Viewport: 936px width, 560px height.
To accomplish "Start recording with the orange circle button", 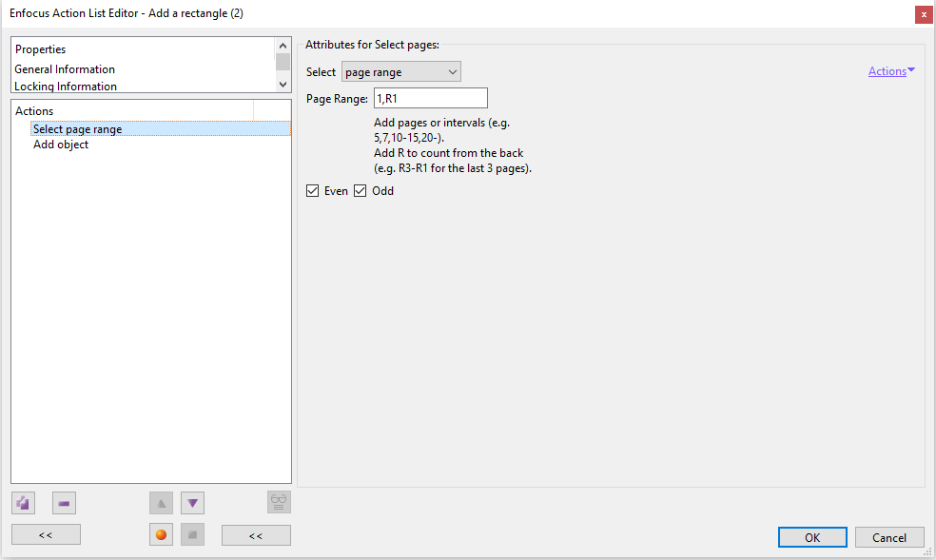I will (x=161, y=534).
